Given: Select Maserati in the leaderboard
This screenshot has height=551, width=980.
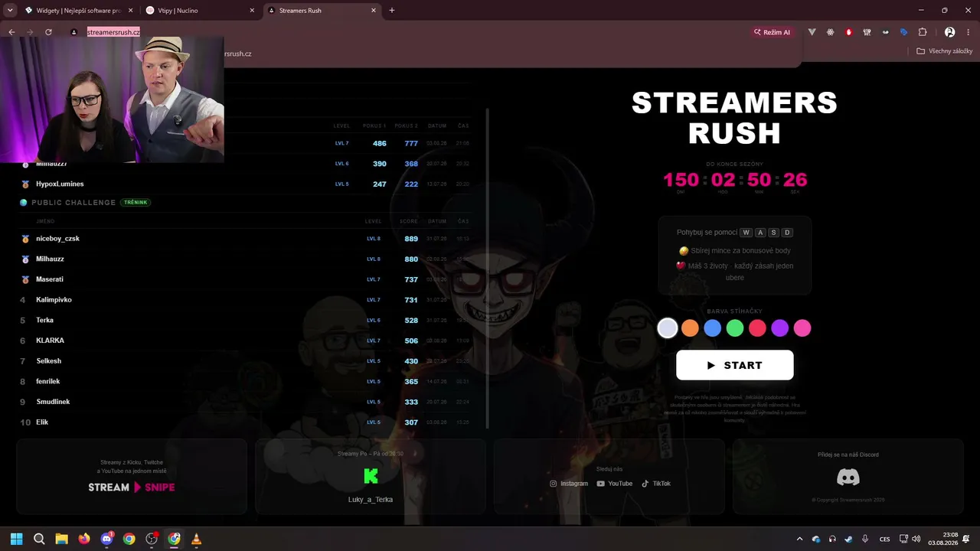Looking at the screenshot, I should [x=245, y=279].
